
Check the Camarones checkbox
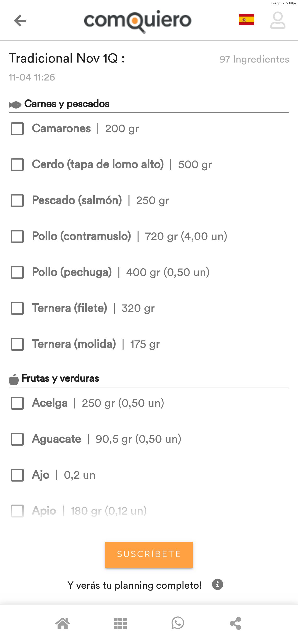(17, 128)
